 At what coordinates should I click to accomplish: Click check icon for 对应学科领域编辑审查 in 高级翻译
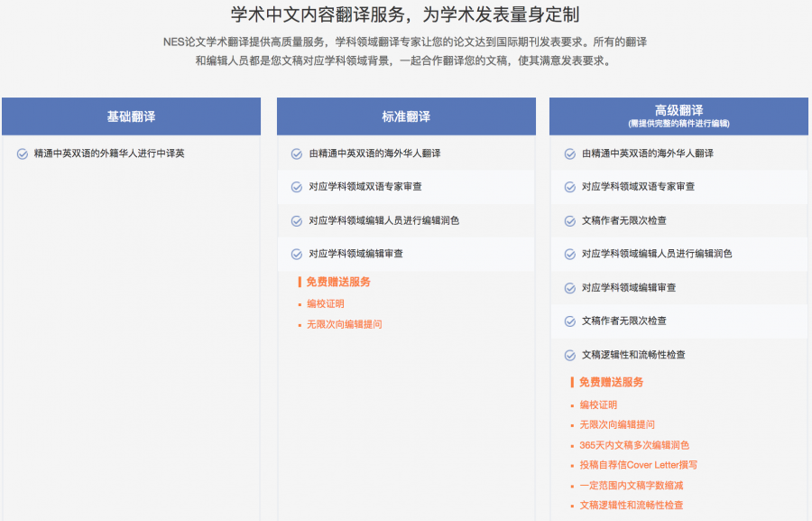coord(569,288)
